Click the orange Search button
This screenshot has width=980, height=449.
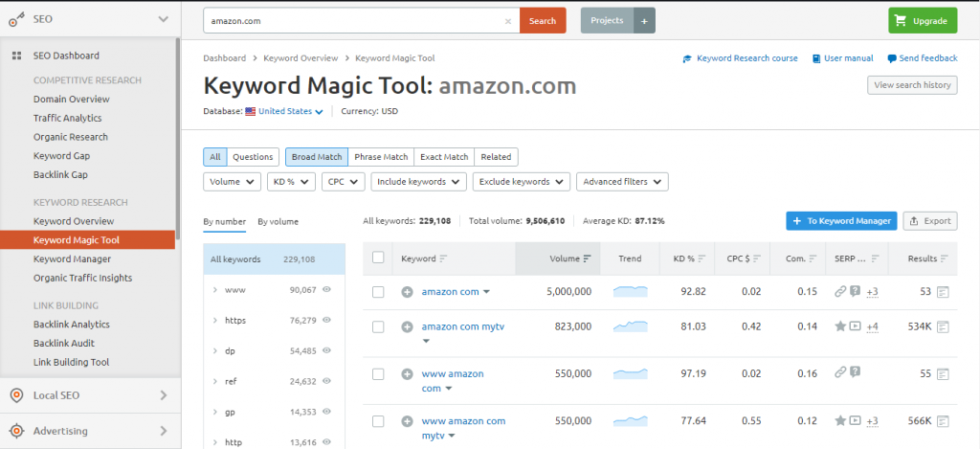(x=543, y=21)
